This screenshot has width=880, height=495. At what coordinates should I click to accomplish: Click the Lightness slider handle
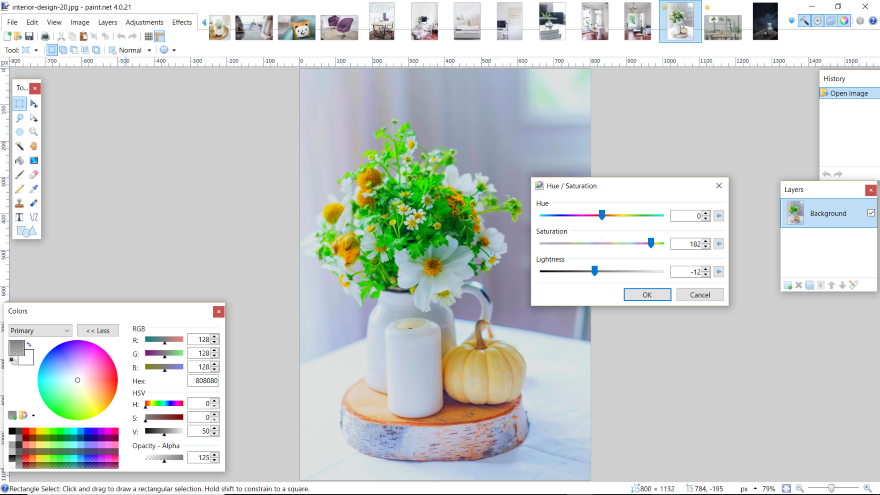click(x=595, y=271)
